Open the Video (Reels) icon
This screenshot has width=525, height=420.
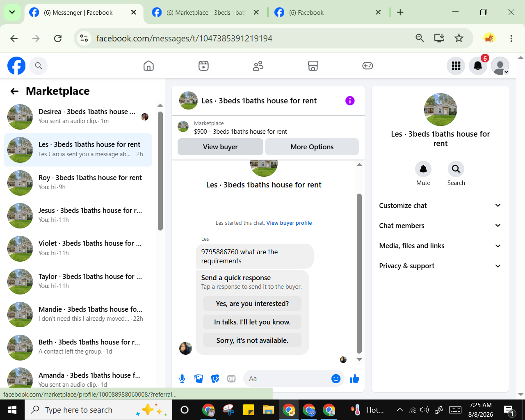click(203, 66)
